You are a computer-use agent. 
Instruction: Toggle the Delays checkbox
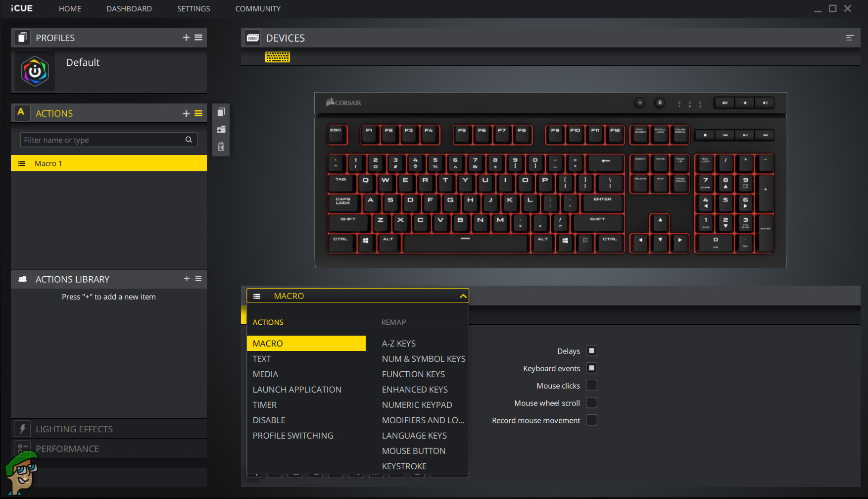[591, 350]
